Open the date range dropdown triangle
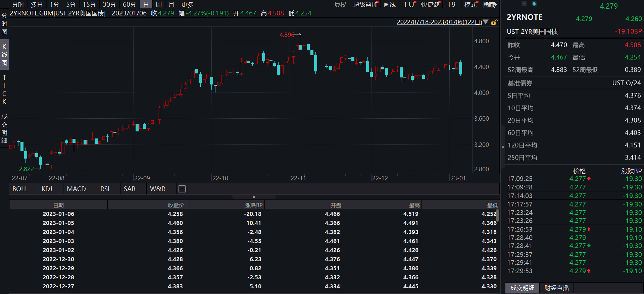Screen dimensions: 644x294 click(486, 22)
